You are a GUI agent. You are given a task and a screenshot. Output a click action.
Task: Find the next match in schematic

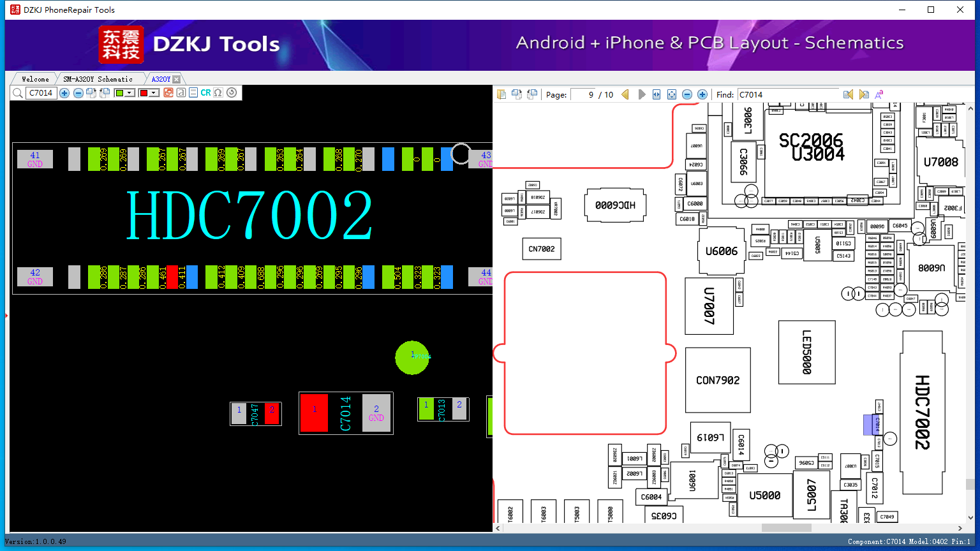click(x=864, y=94)
